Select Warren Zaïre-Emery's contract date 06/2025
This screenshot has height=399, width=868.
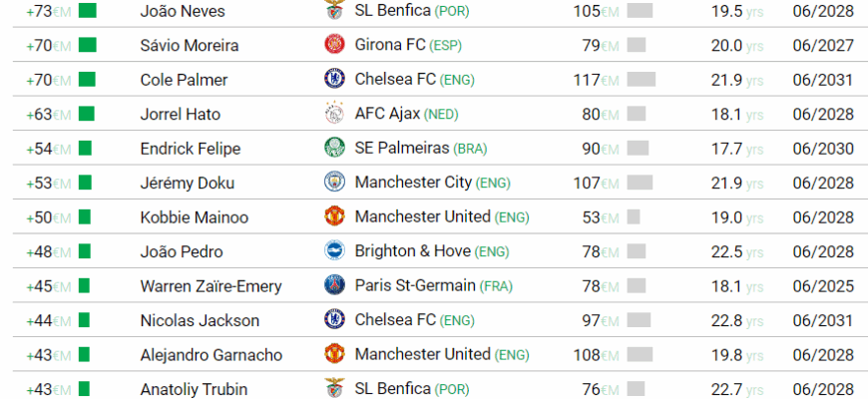point(823,286)
